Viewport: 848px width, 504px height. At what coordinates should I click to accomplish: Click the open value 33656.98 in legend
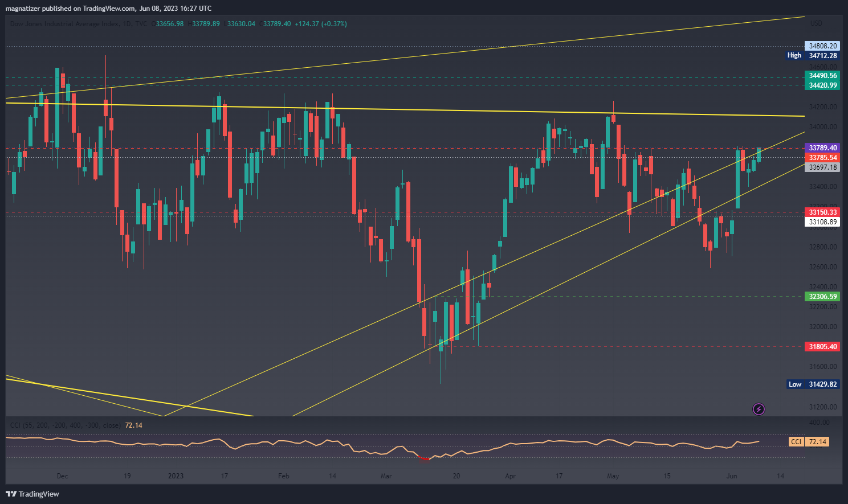pos(169,24)
